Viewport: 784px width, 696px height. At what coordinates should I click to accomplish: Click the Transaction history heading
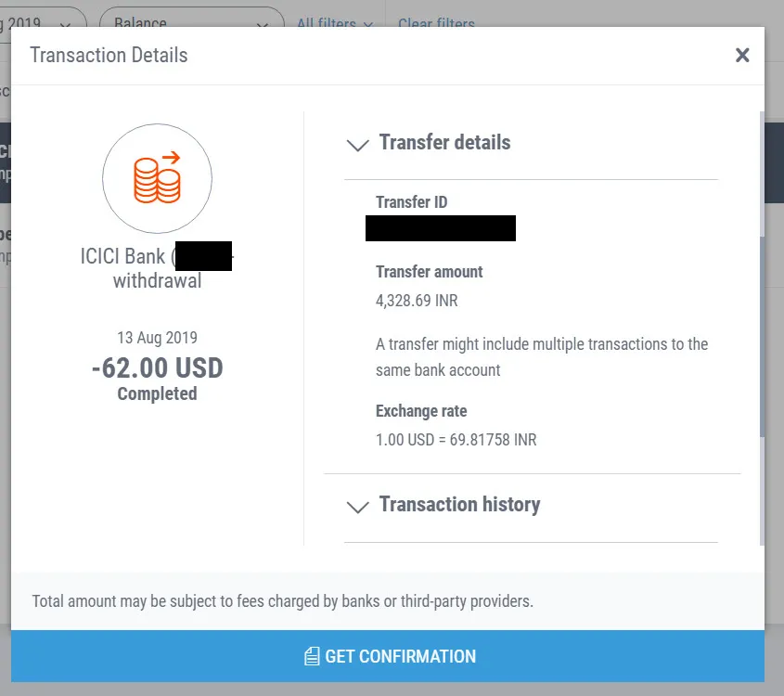[x=459, y=504]
